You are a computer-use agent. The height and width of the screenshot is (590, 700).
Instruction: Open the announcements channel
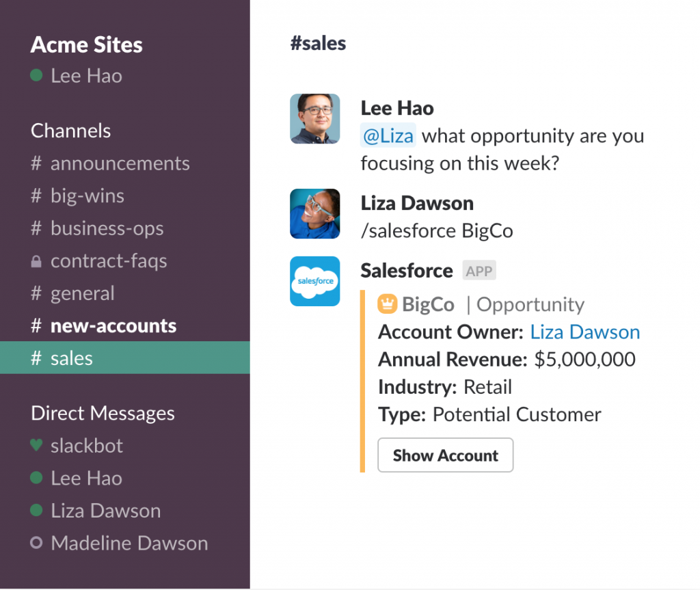120,163
